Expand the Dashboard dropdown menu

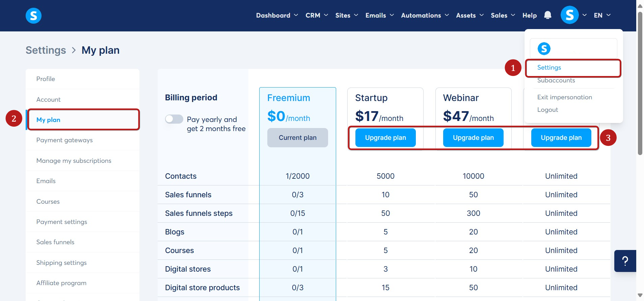[x=277, y=15]
